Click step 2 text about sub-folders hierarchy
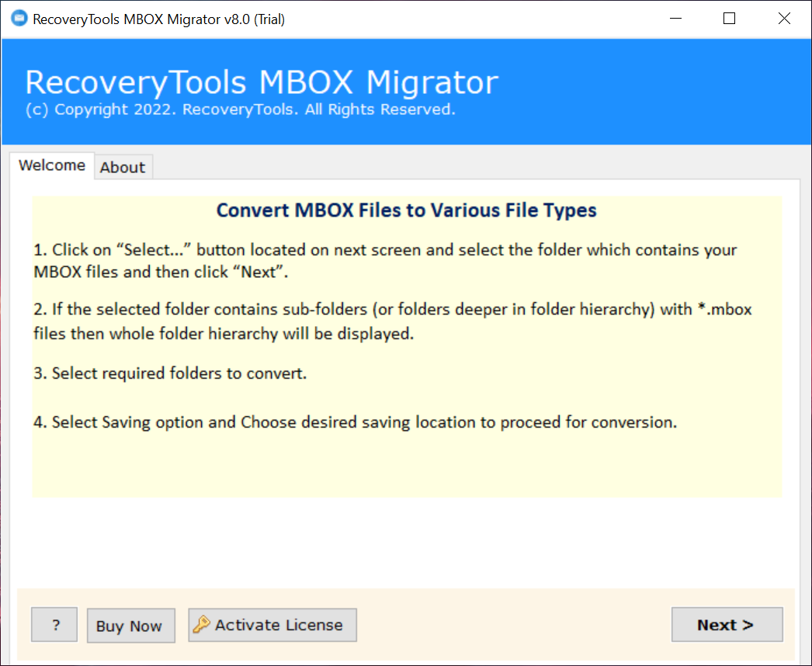The height and width of the screenshot is (666, 812). click(x=393, y=321)
